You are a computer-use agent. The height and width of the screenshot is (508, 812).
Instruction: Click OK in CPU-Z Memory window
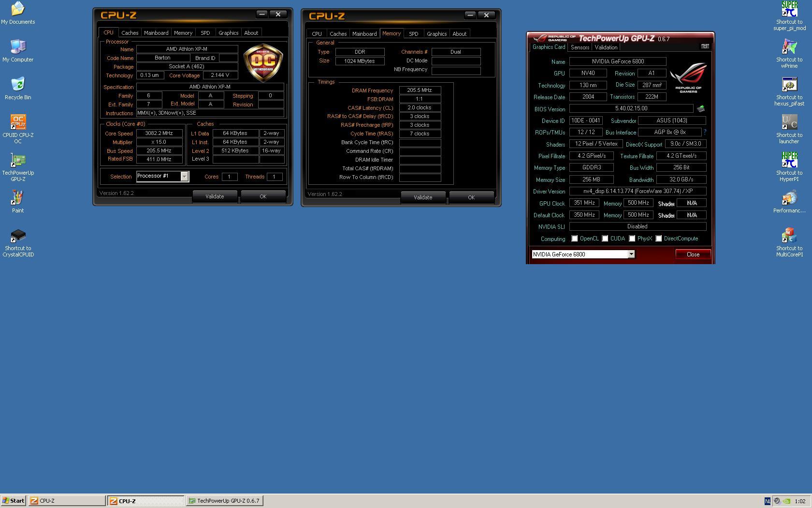click(471, 197)
